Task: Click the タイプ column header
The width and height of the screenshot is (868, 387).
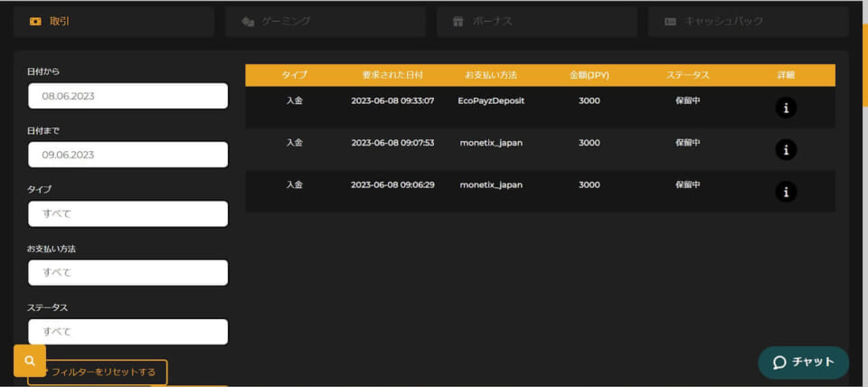Action: point(294,75)
